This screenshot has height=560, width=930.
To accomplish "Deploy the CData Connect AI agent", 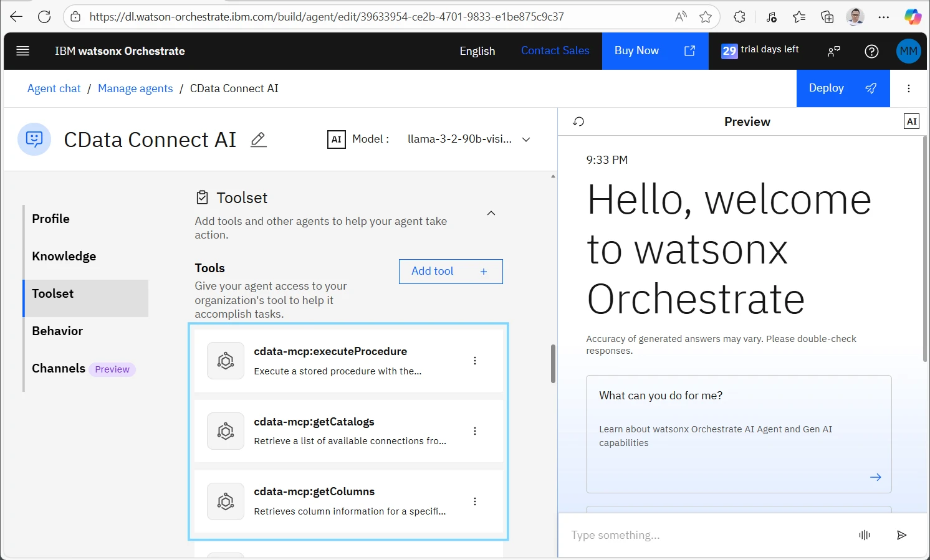I will 842,88.
